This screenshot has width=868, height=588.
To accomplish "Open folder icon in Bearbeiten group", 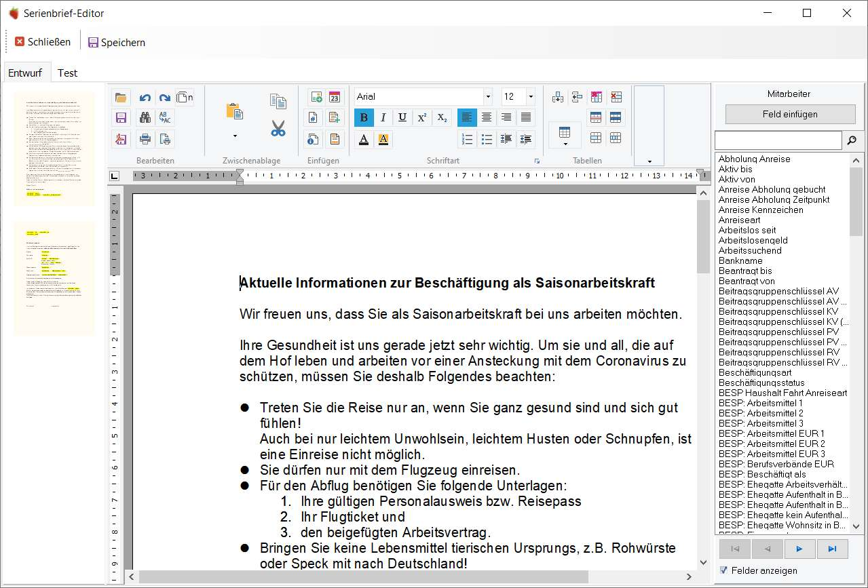I will [121, 98].
